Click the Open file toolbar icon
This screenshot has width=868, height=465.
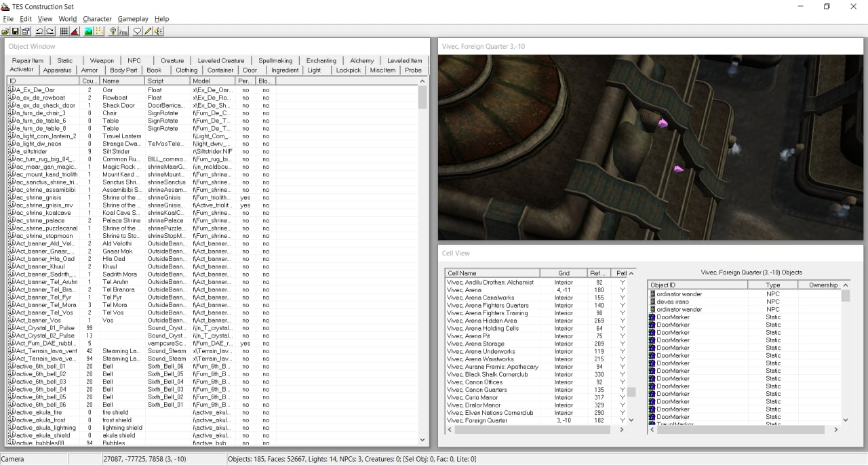click(x=5, y=31)
